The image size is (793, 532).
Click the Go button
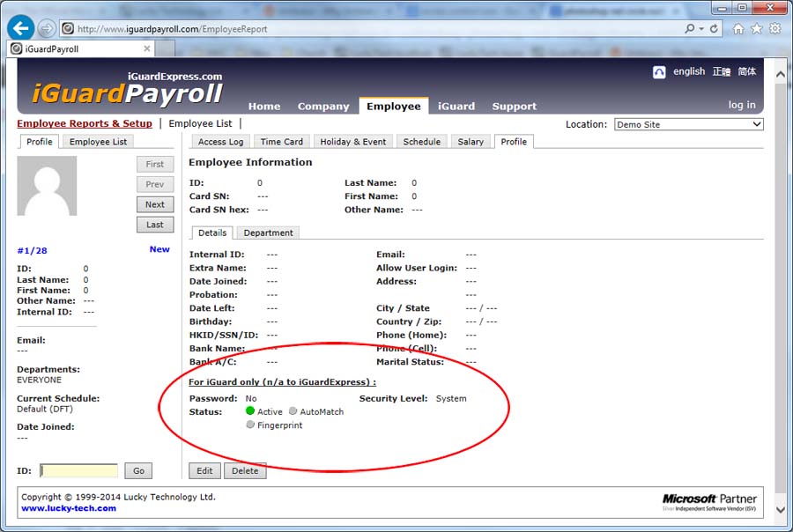tap(138, 471)
